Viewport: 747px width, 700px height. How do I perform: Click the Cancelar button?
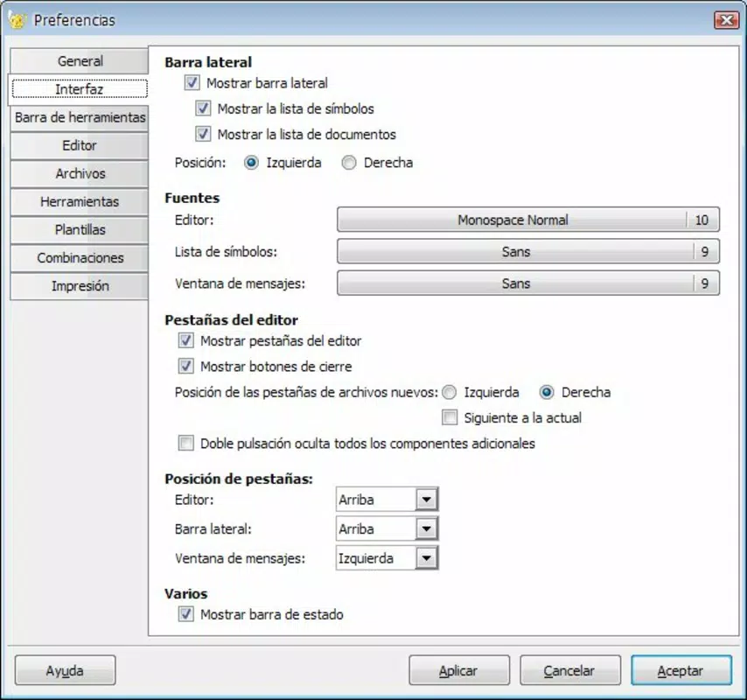pos(569,670)
